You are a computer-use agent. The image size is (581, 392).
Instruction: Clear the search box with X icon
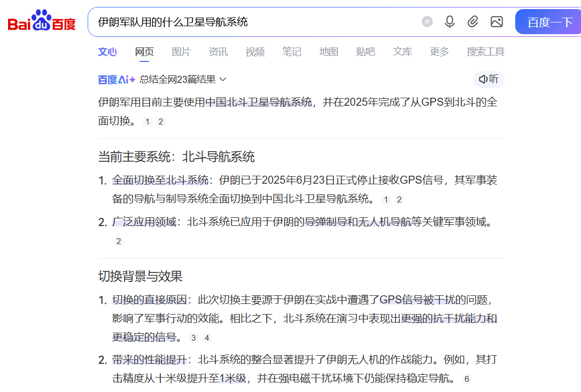coord(427,22)
